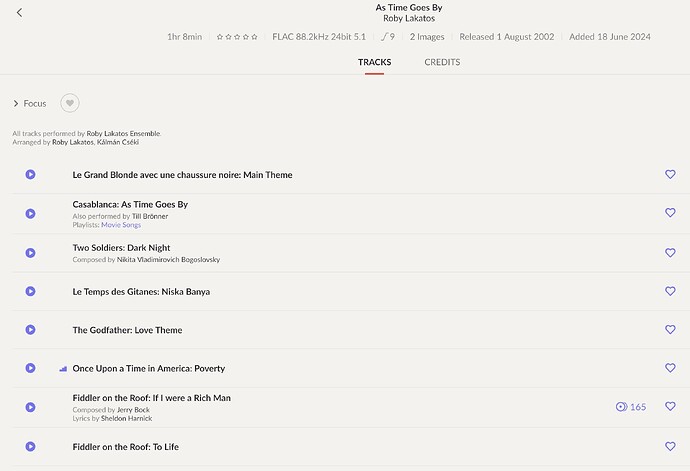The width and height of the screenshot is (690, 471).
Task: Play Two Soldiers: Dark Night
Action: (30, 253)
